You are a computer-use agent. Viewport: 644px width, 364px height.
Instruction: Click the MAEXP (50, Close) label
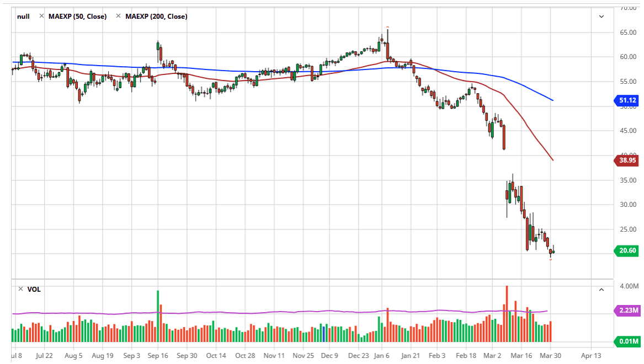click(x=77, y=17)
